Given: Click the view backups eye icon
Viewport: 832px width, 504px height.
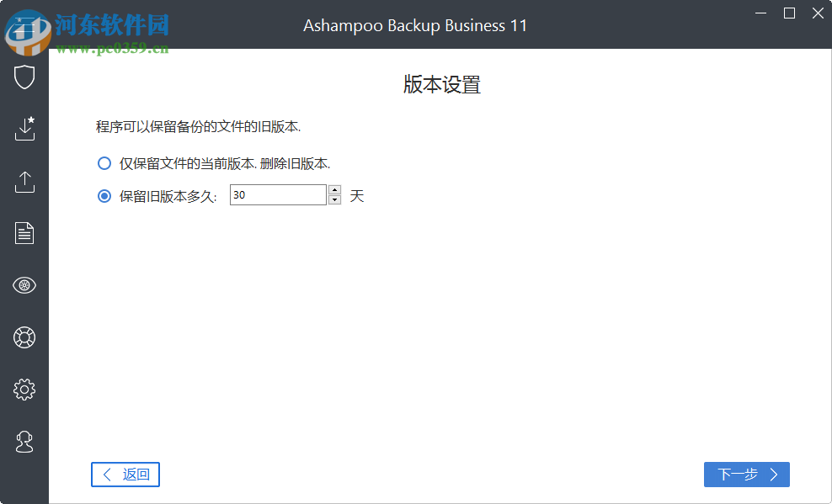Looking at the screenshot, I should (24, 285).
